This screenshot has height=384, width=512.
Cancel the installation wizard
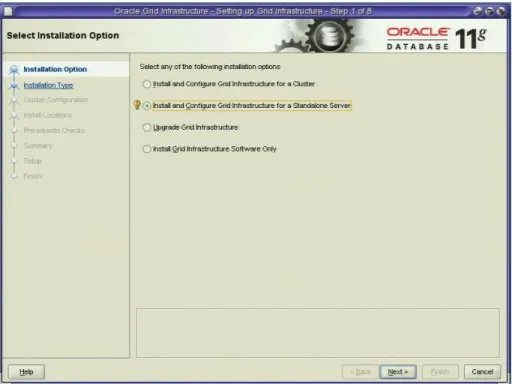482,372
